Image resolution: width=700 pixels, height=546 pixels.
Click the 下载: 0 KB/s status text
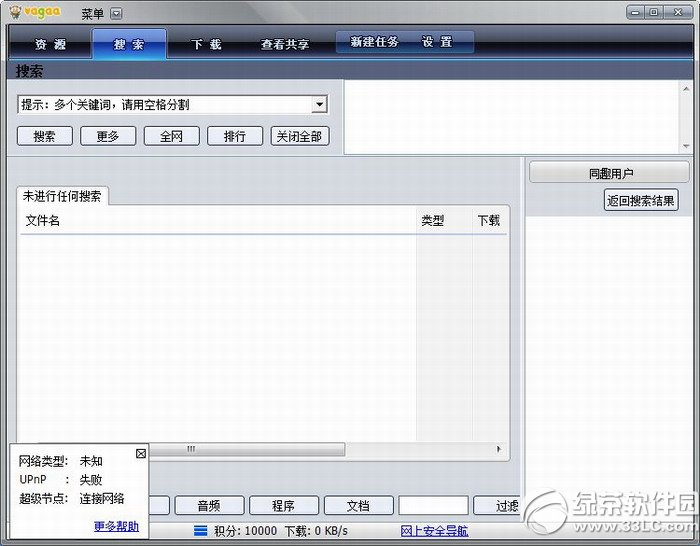pos(316,531)
